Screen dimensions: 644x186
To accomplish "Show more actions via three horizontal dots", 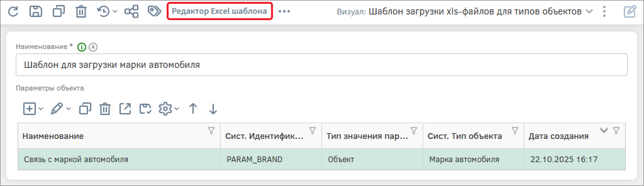I will tap(284, 12).
